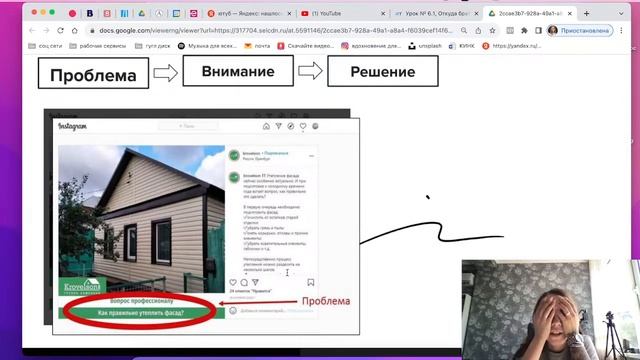This screenshot has width=640, height=360.
Task: Click the 'Внимание' box on the slide
Action: (238, 71)
